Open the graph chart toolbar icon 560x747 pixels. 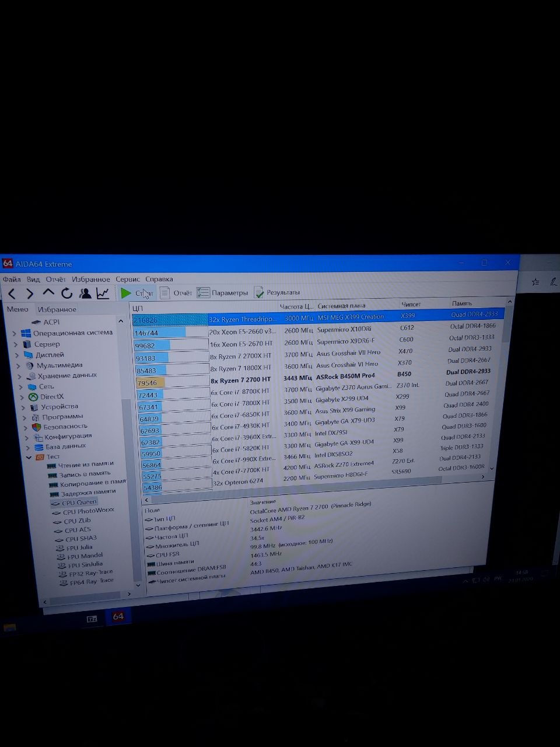click(x=103, y=293)
